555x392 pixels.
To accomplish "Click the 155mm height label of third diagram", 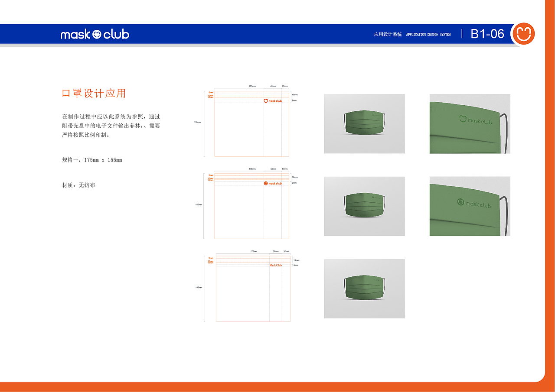I will (x=199, y=287).
